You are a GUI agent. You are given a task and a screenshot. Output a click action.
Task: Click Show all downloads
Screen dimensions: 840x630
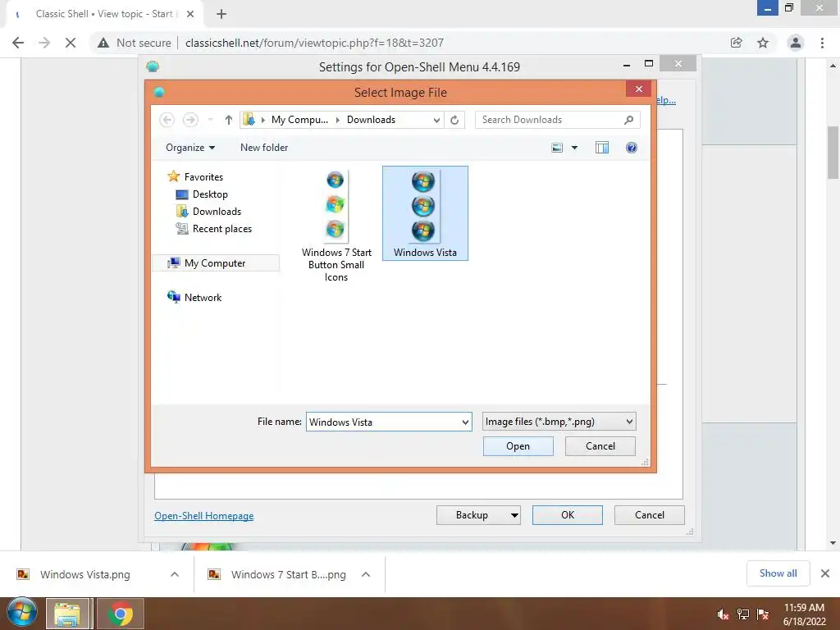point(778,573)
